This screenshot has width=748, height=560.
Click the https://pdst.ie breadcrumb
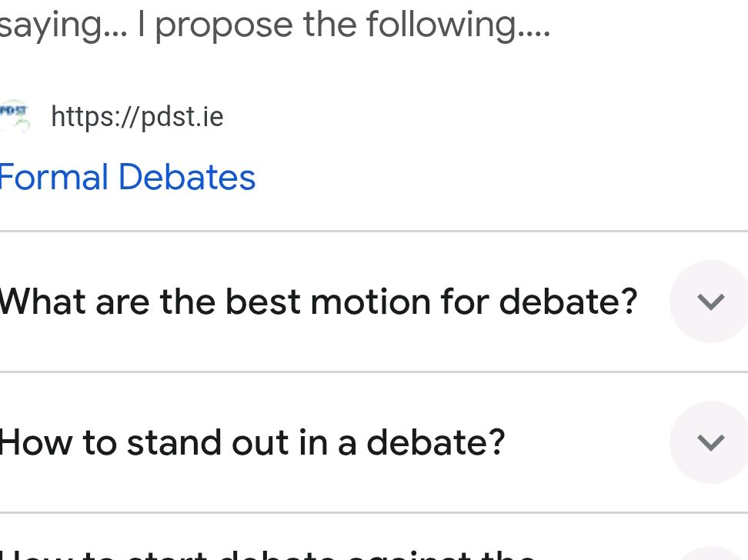pyautogui.click(x=137, y=116)
